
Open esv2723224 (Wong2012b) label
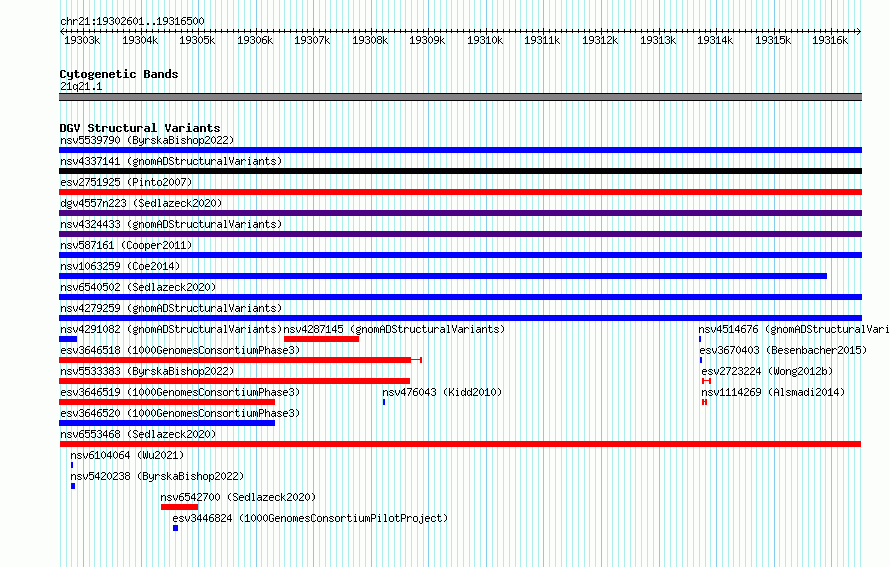click(767, 371)
